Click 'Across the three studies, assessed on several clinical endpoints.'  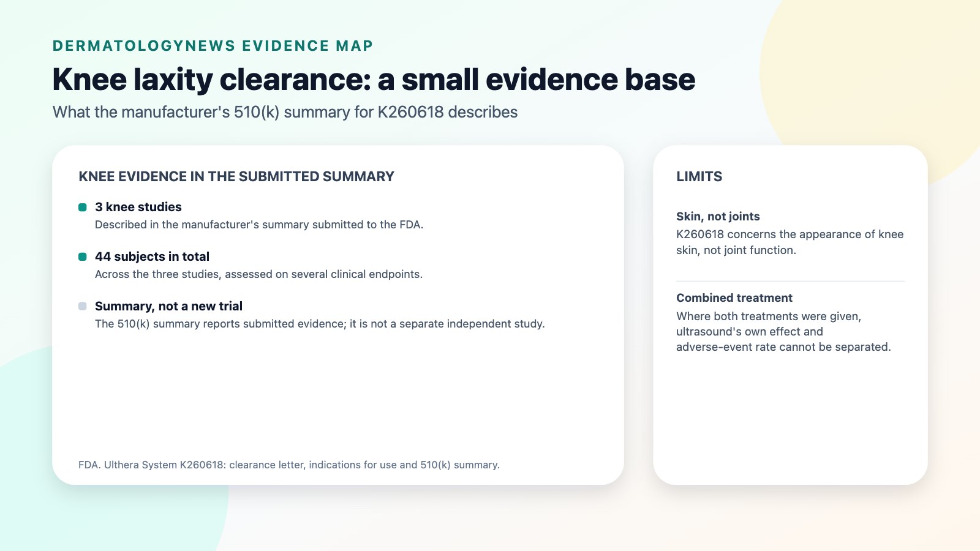(x=258, y=274)
